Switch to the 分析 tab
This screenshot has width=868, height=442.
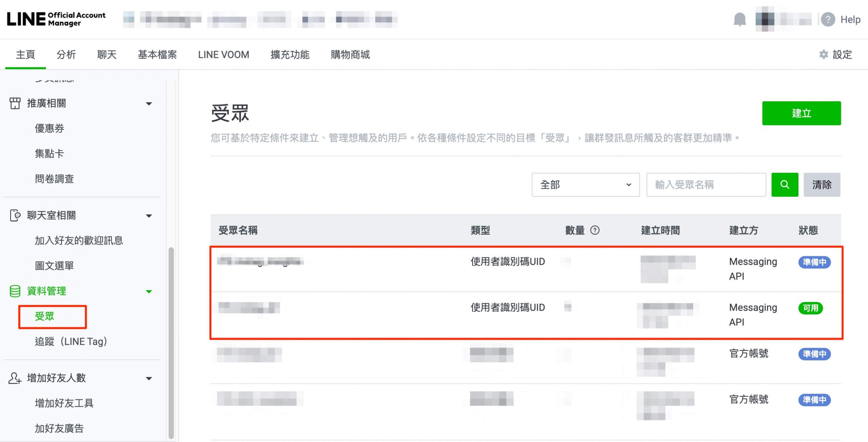[66, 55]
